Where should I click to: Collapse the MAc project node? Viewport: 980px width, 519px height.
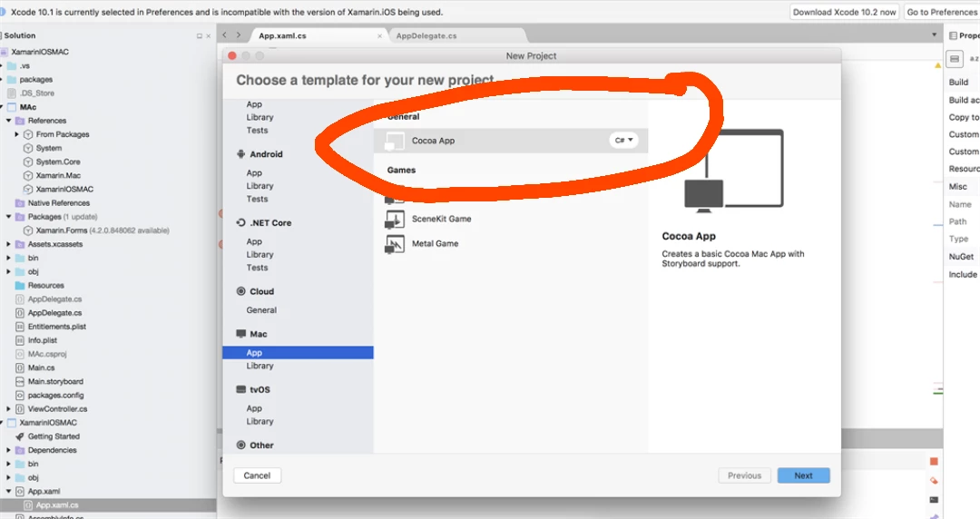click(x=1, y=107)
